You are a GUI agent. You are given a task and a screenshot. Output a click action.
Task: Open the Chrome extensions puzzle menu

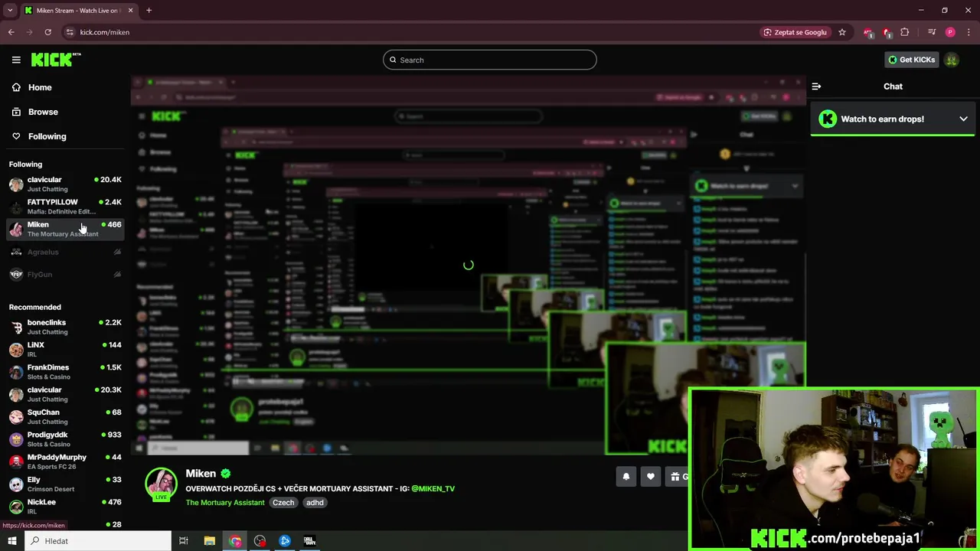(x=905, y=32)
